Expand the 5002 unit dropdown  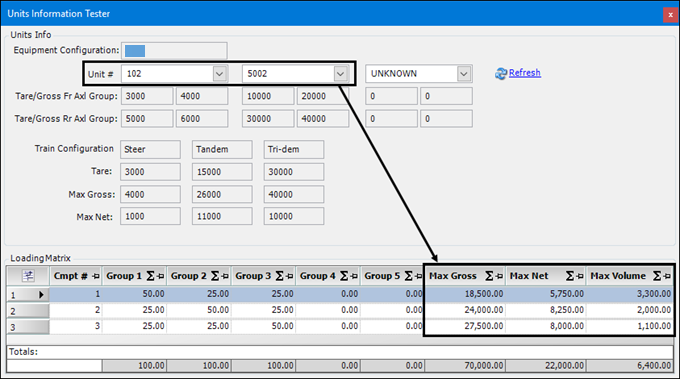pyautogui.click(x=340, y=74)
